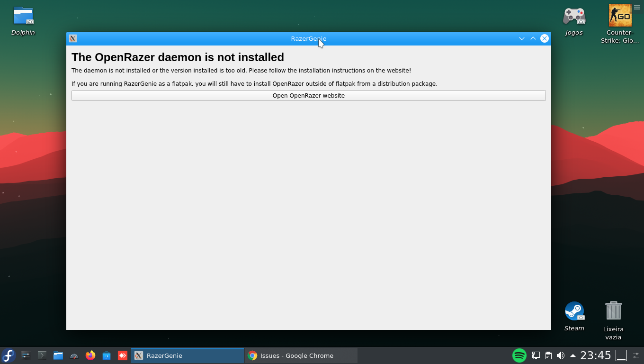
Task: Open the volume control in the system tray
Action: point(561,355)
